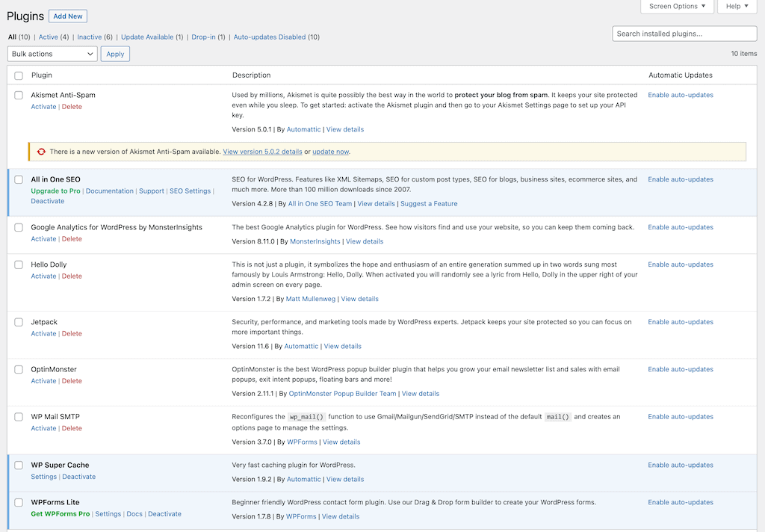
Task: Activate Google Analytics by MonsterInsights
Action: (x=43, y=239)
